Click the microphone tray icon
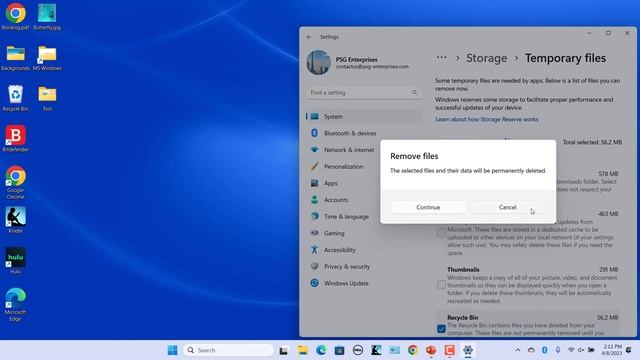 558,350
